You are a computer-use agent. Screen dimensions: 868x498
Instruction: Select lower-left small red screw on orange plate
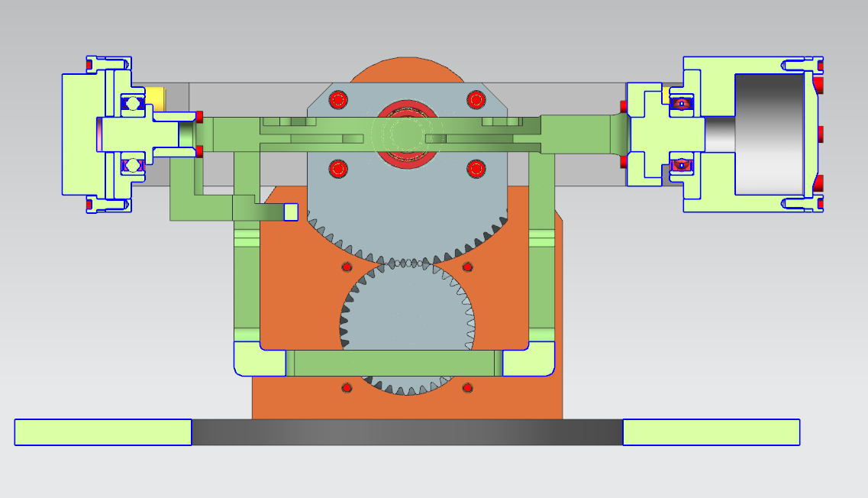(347, 388)
